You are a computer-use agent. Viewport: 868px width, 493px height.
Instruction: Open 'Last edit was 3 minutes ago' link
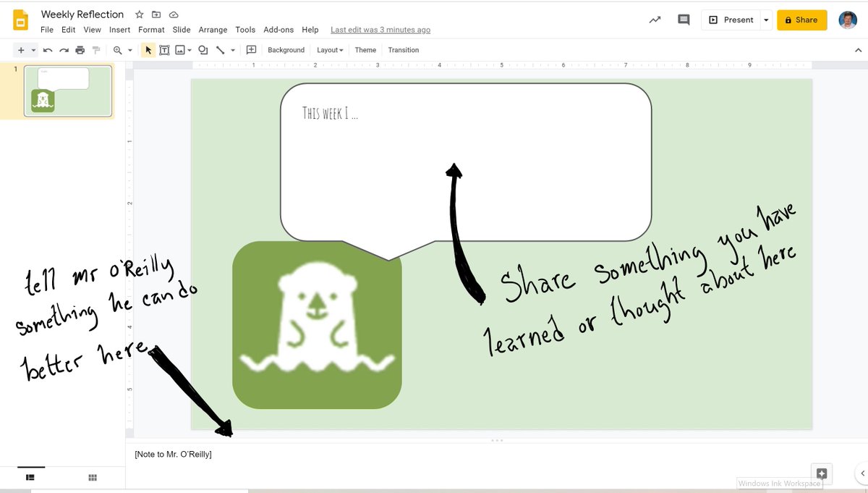tap(380, 30)
